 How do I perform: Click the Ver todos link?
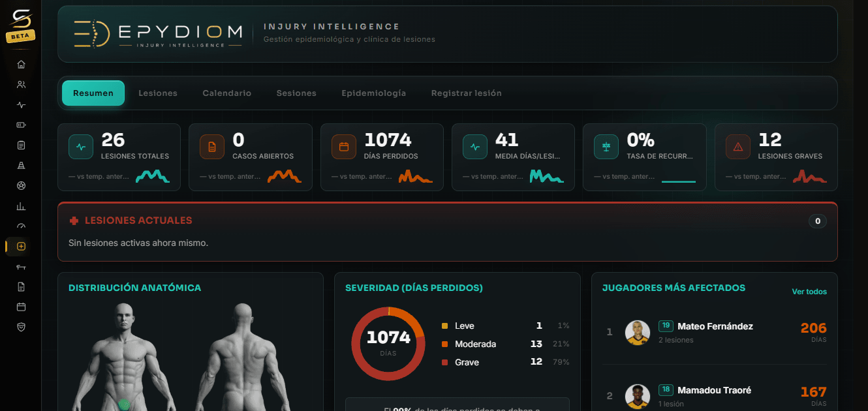coord(809,292)
